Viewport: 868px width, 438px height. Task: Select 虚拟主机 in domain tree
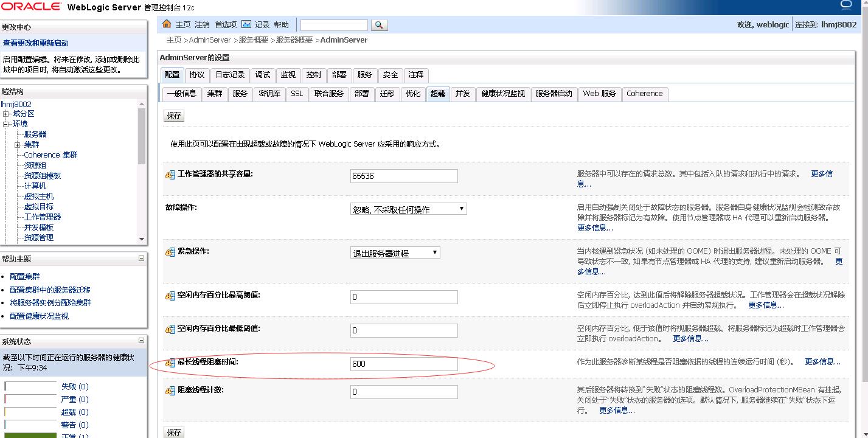(x=39, y=196)
